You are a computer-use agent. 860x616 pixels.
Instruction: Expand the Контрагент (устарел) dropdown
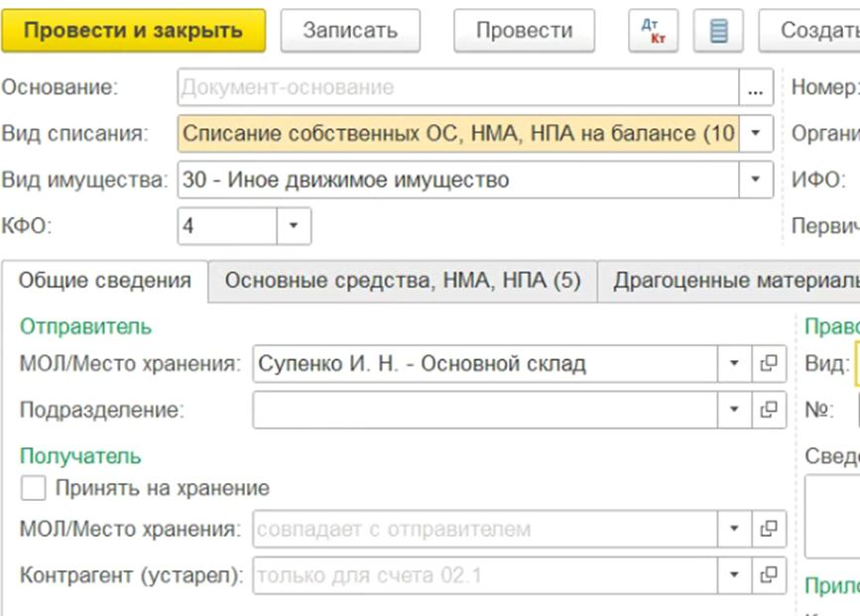734,575
